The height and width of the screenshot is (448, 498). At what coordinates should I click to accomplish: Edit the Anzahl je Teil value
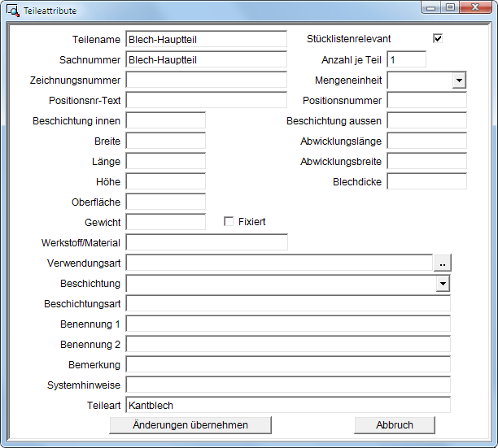407,59
